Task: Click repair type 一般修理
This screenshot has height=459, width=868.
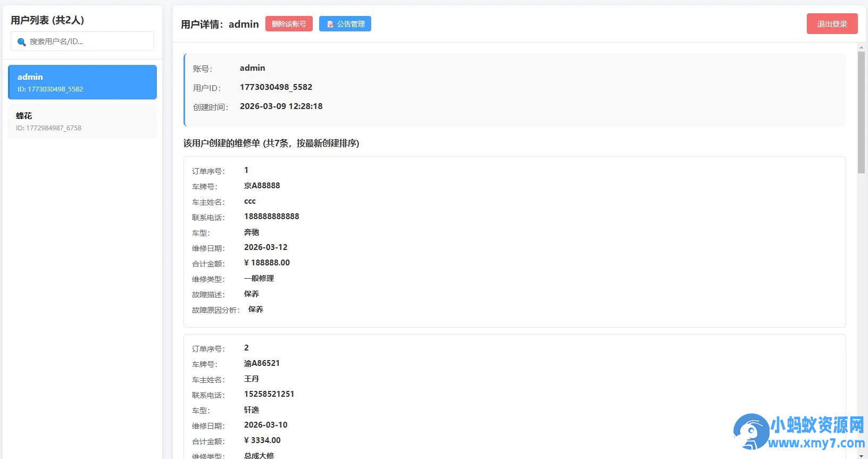Action: point(259,278)
